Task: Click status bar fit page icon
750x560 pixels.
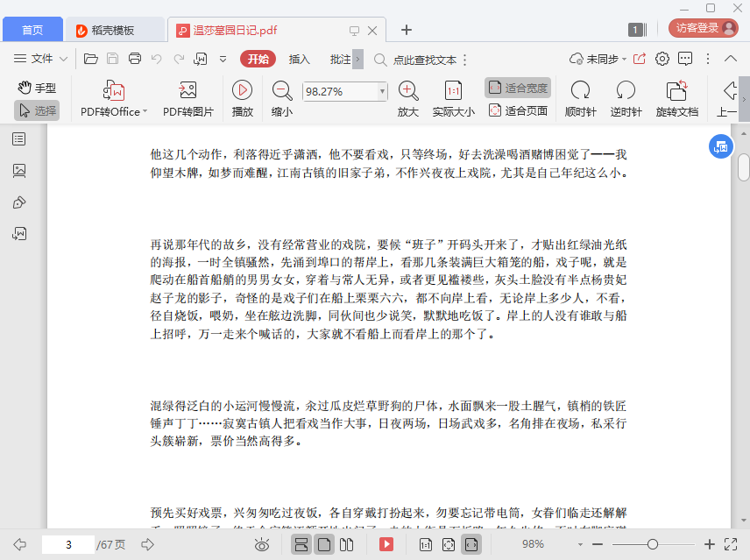Action: 449,544
